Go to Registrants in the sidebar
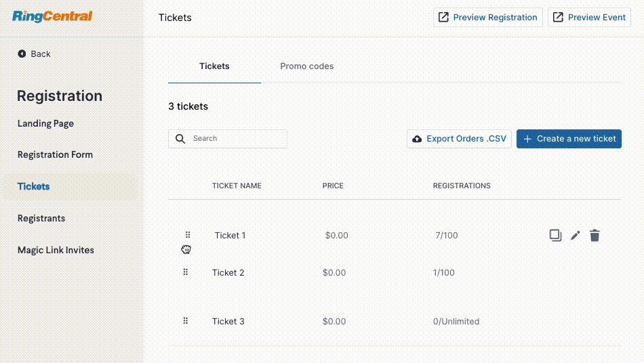644x363 pixels. pyautogui.click(x=41, y=218)
